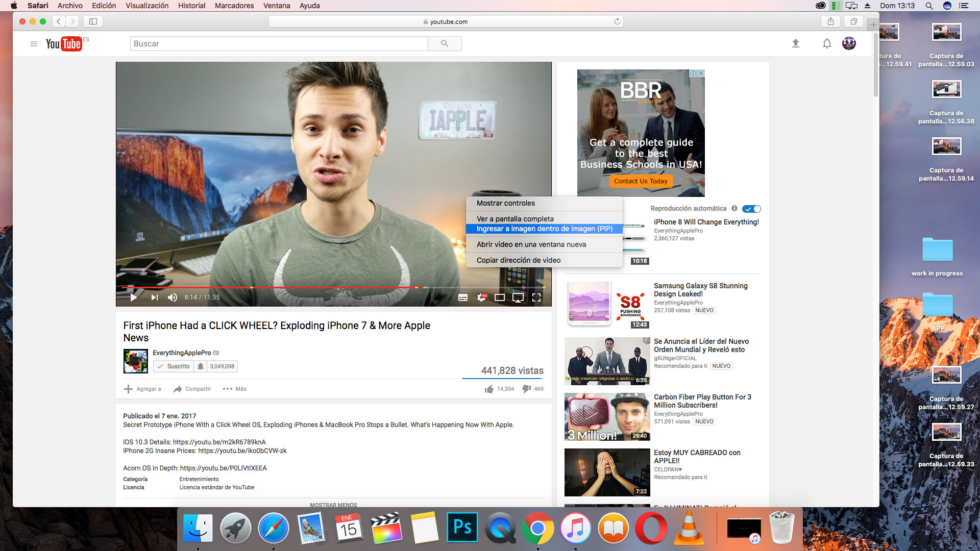Go forward in Safari toolbar
The image size is (980, 551).
72,21
